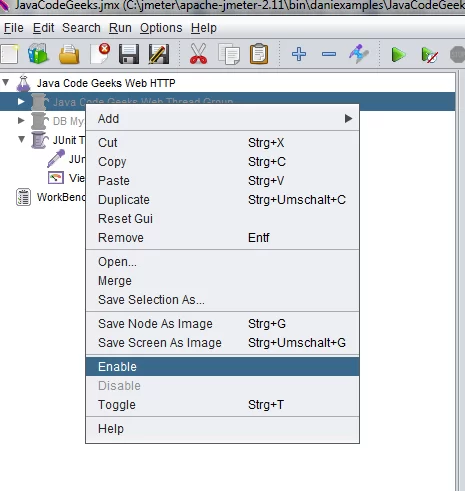Select Java Code Geeks Web HTTP tree label

[x=106, y=83]
